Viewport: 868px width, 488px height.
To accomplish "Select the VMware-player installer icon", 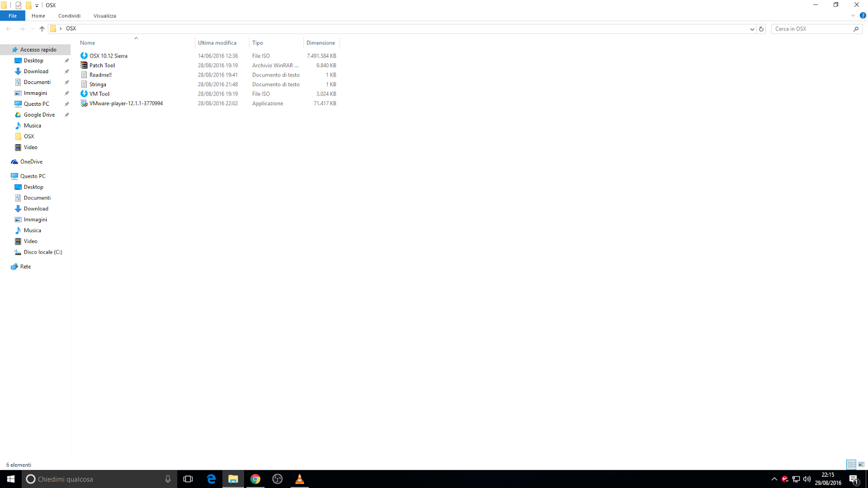I will click(x=84, y=103).
